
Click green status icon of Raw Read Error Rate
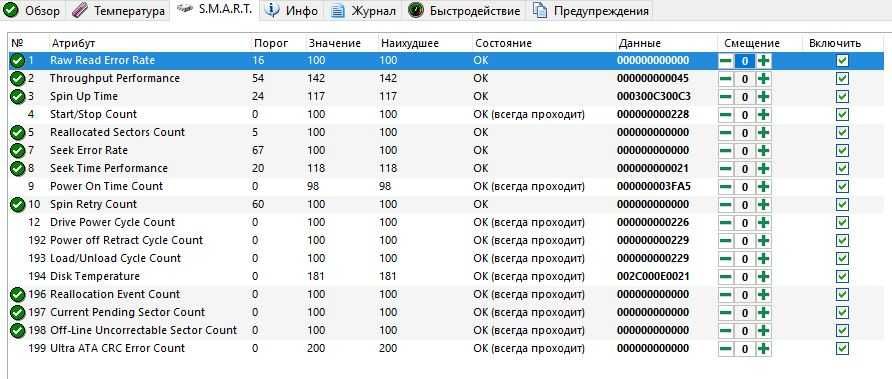tap(18, 60)
